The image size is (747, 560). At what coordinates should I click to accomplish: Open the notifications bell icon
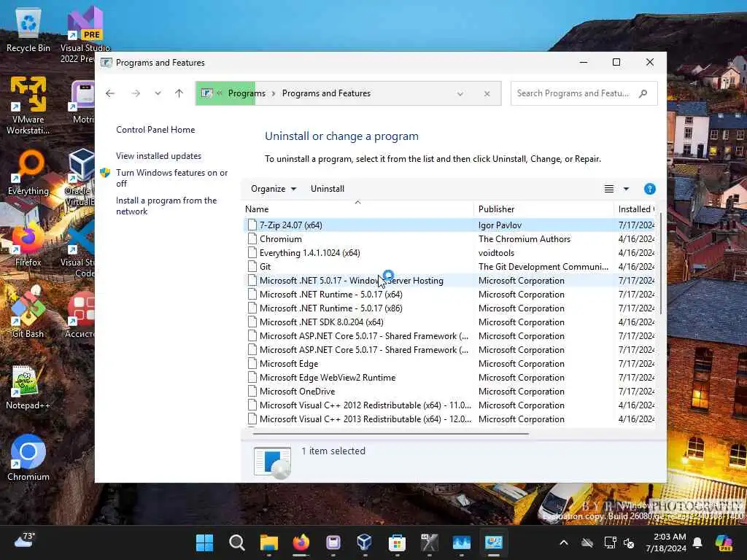click(697, 542)
